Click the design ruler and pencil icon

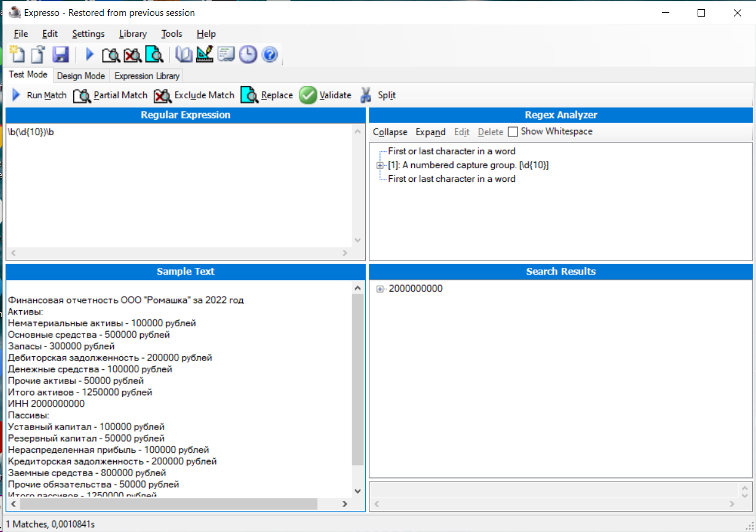(205, 55)
